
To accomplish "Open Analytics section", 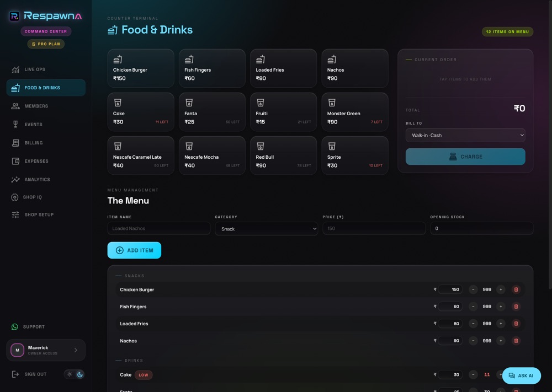I will point(46,179).
